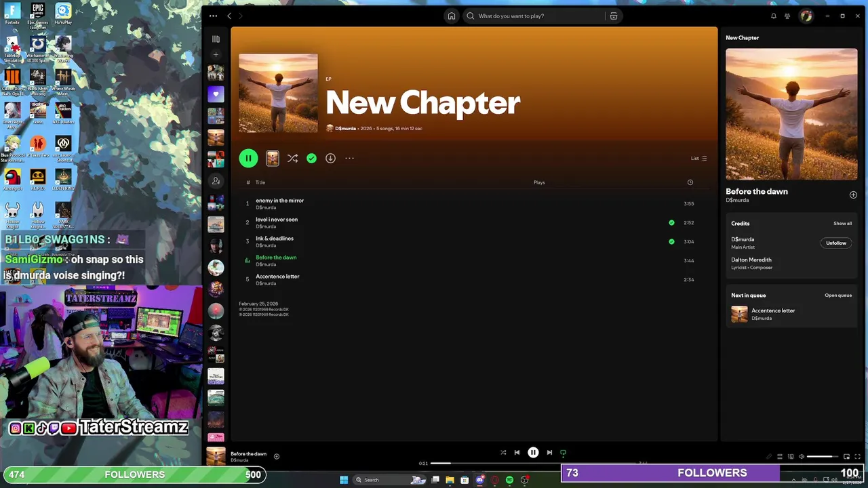The height and width of the screenshot is (488, 868).
Task: Go forward with the right arrow
Action: click(241, 16)
